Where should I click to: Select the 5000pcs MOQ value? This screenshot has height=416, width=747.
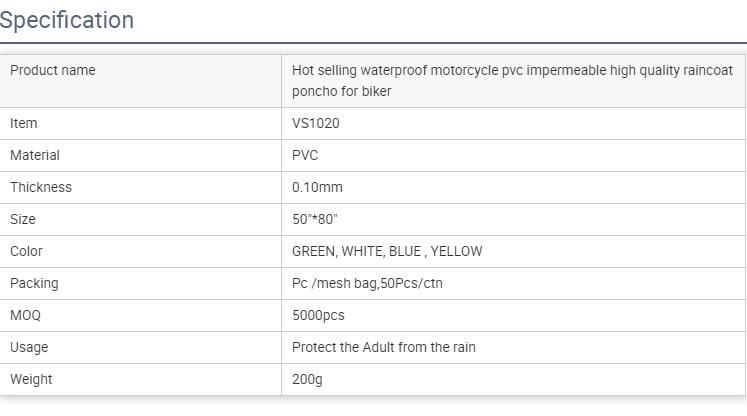[x=318, y=315]
